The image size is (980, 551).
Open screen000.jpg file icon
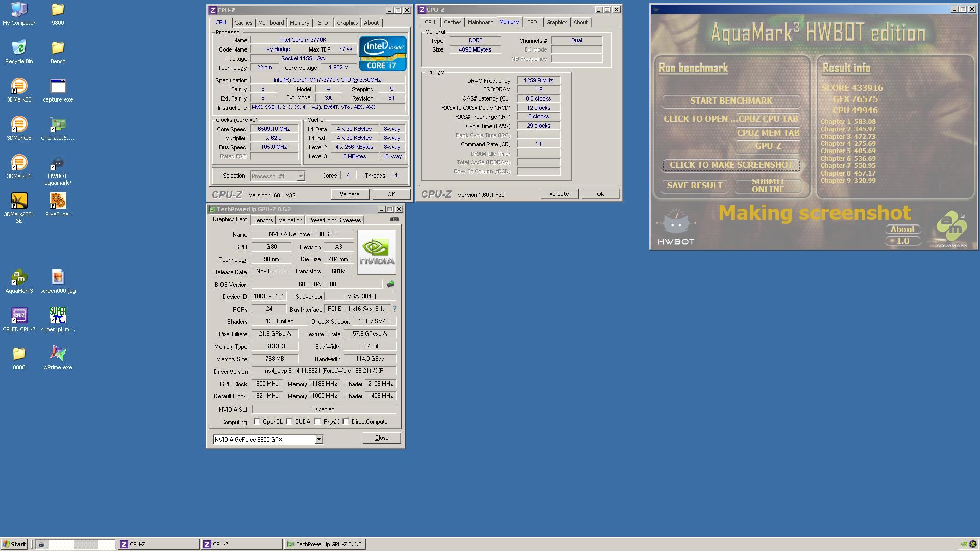[x=58, y=282]
